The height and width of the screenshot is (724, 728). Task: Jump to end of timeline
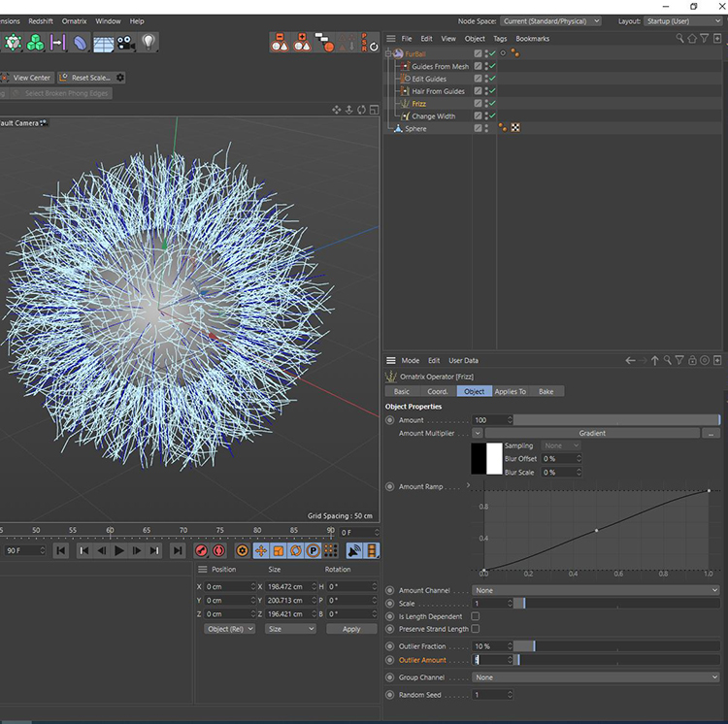click(177, 550)
